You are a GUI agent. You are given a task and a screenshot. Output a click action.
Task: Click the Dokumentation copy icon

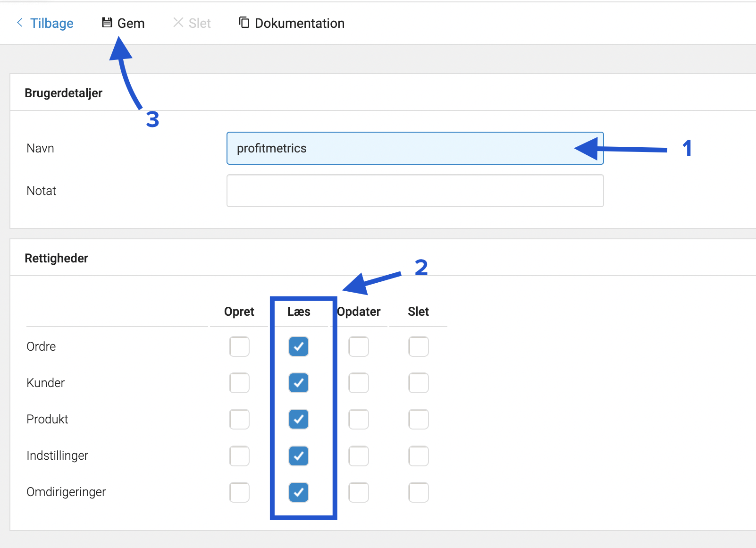pyautogui.click(x=244, y=22)
